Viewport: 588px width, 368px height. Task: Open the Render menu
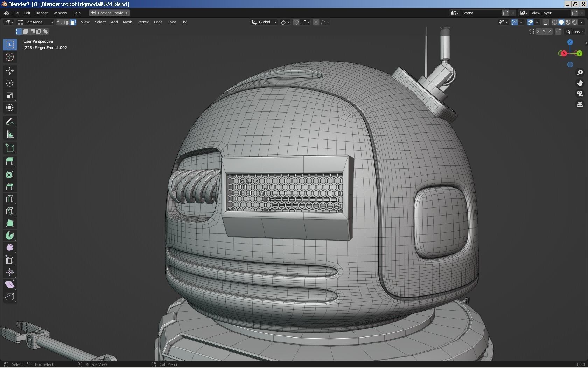[x=42, y=13]
